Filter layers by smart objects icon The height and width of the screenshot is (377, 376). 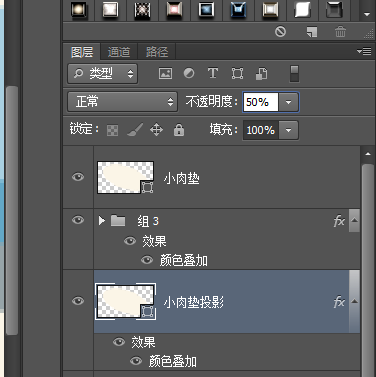pos(261,73)
